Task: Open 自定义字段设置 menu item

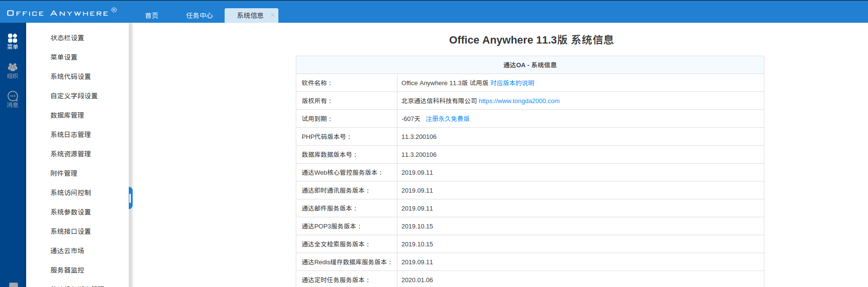Action: point(74,96)
